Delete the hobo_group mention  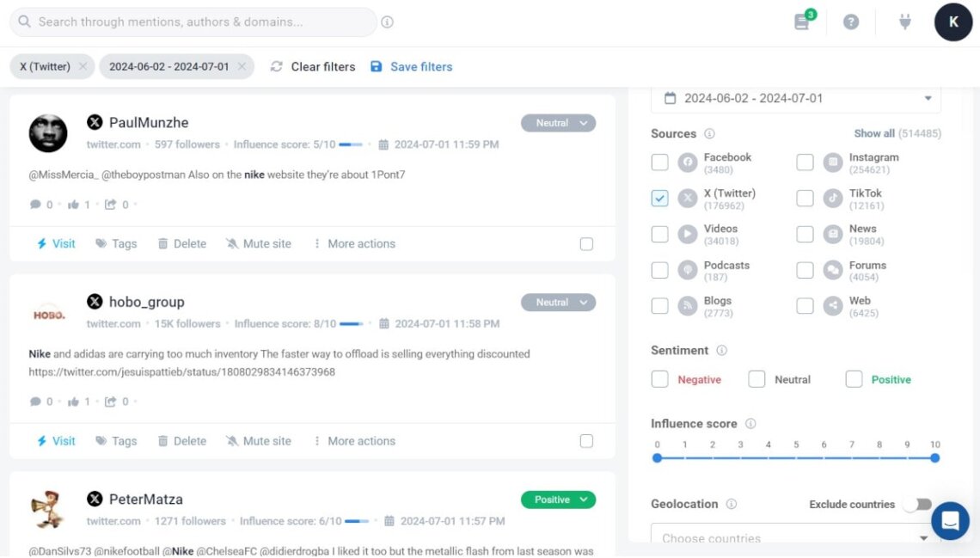[182, 441]
